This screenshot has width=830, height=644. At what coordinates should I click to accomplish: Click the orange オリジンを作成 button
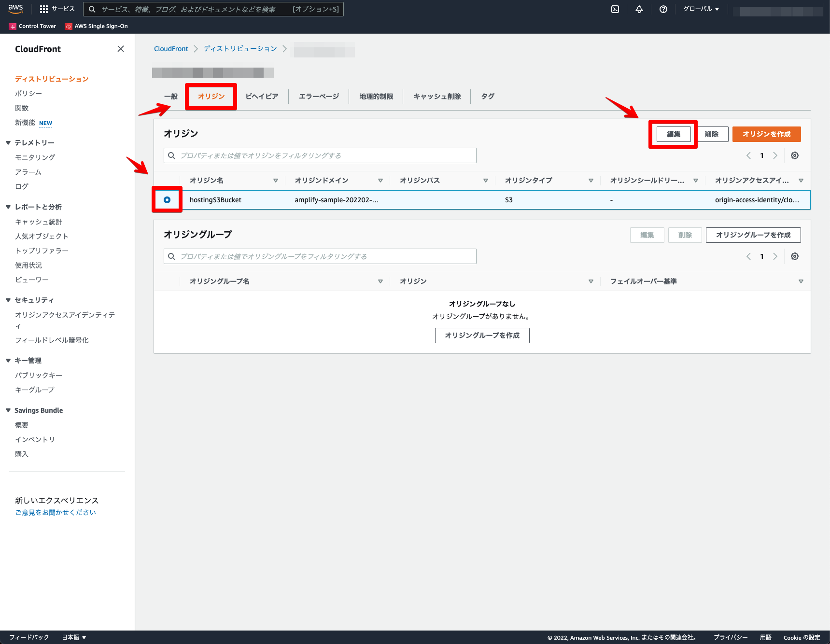tap(767, 134)
